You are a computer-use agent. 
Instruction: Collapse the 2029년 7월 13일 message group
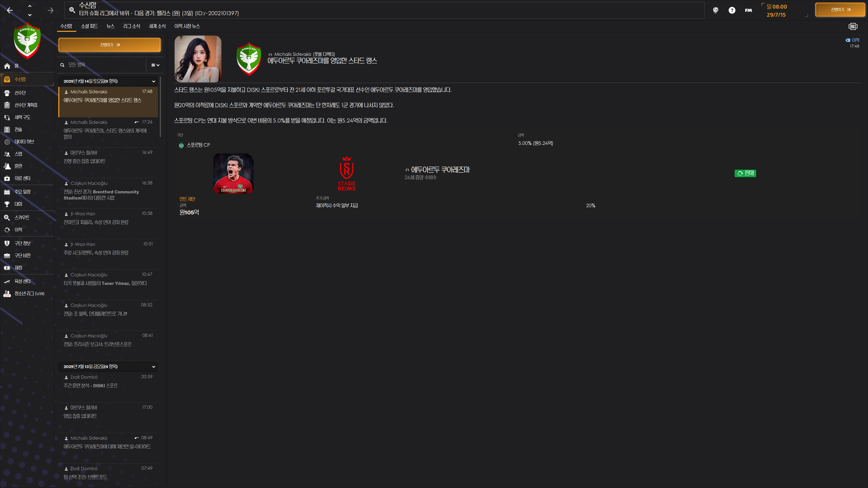(153, 366)
